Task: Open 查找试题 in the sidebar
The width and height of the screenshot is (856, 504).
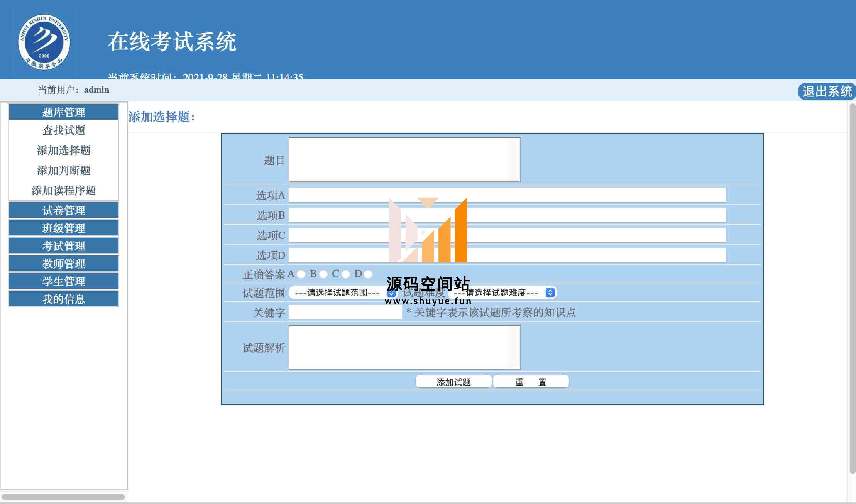Action: (64, 130)
